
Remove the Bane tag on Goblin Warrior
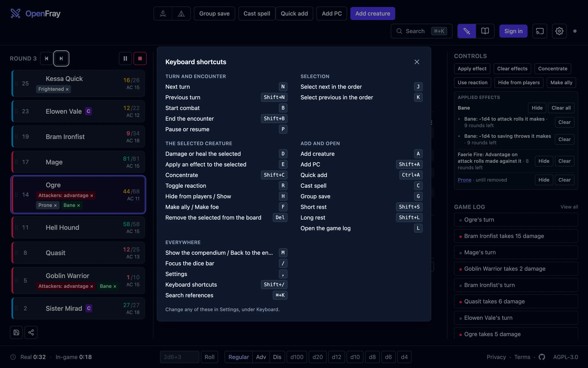[x=115, y=286]
